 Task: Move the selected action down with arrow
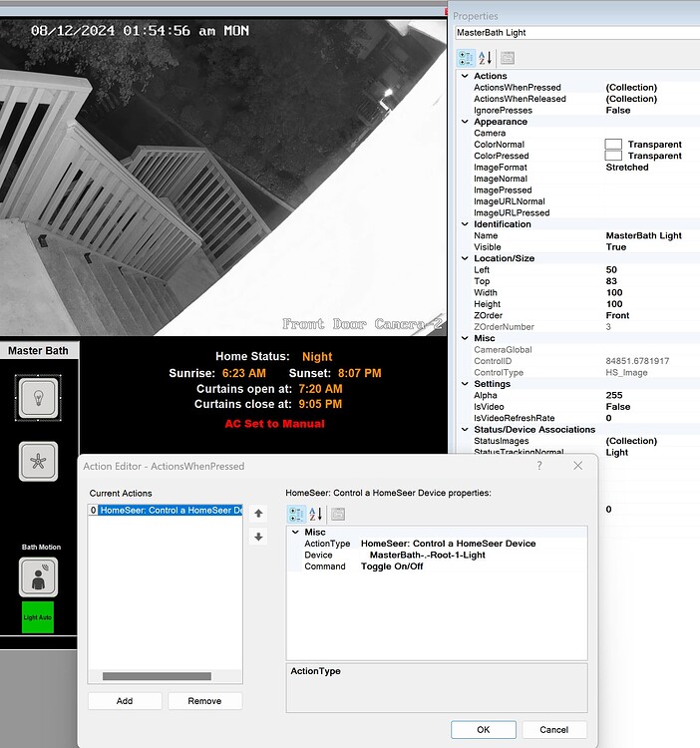click(x=258, y=537)
